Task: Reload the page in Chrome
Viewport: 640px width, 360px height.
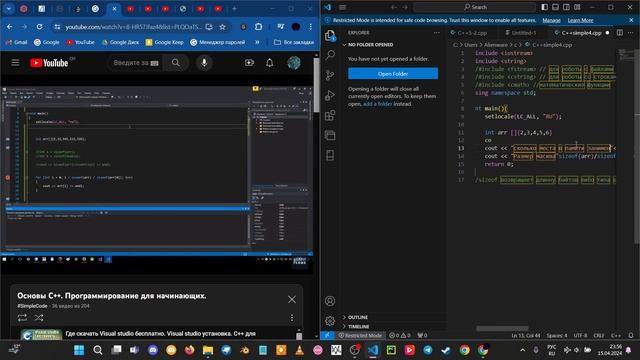Action: coord(39,27)
